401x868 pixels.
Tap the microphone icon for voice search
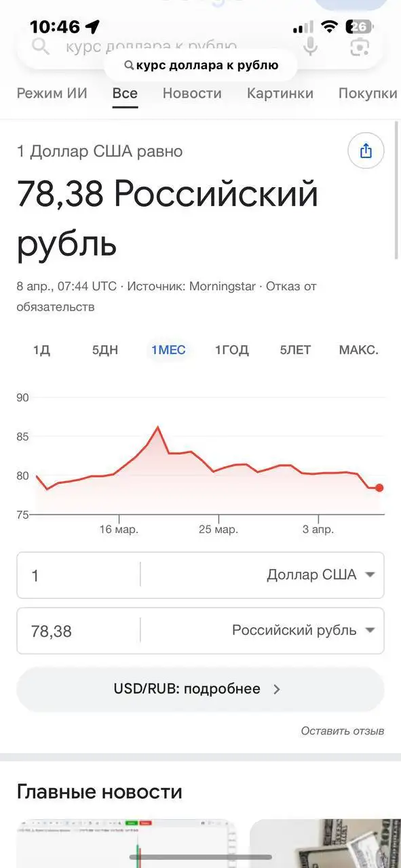pos(310,46)
